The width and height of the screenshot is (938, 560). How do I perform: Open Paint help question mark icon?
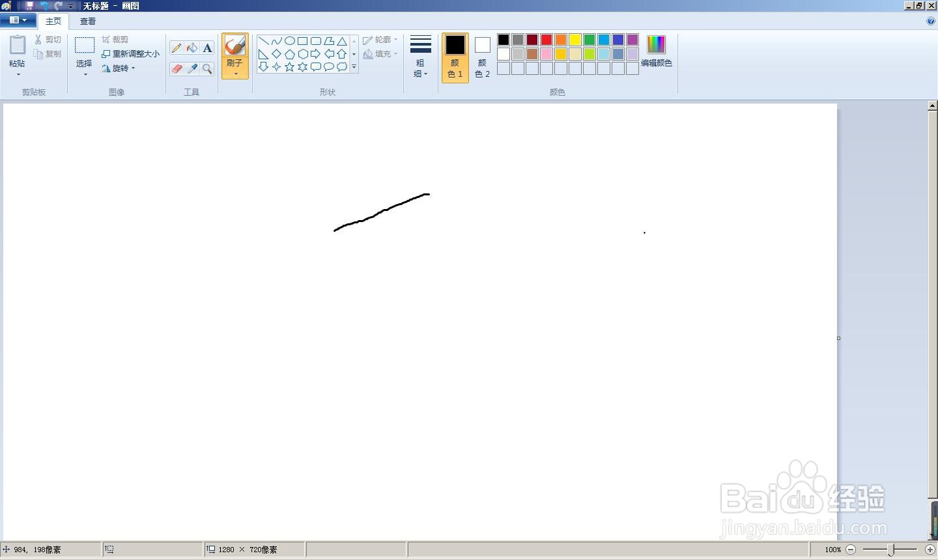(x=931, y=21)
